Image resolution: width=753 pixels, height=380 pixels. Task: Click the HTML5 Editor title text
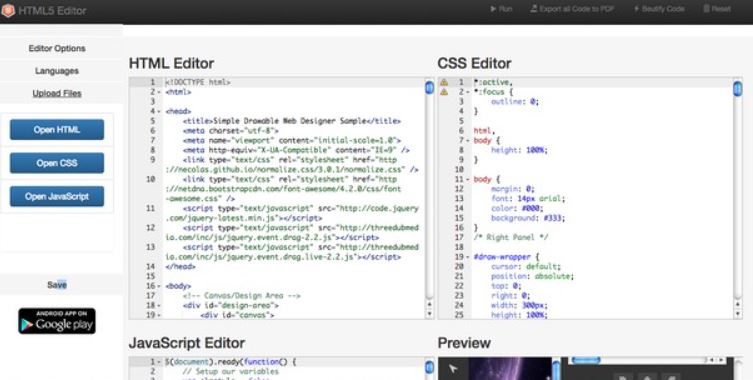(52, 11)
